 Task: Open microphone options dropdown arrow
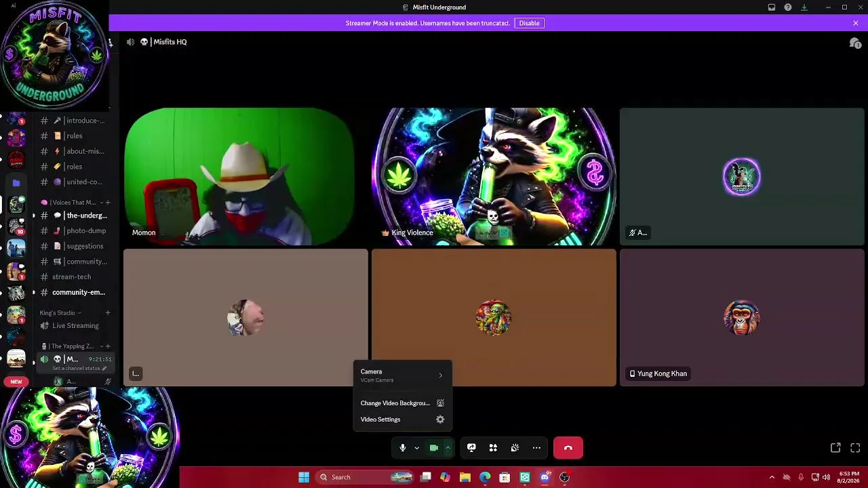(416, 448)
